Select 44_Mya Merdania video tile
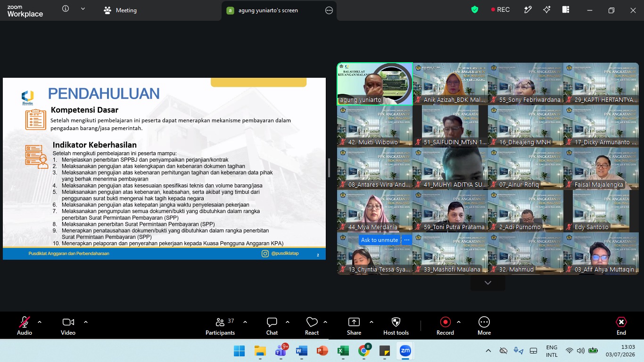Viewport: 644px width, 362px height. pyautogui.click(x=375, y=211)
